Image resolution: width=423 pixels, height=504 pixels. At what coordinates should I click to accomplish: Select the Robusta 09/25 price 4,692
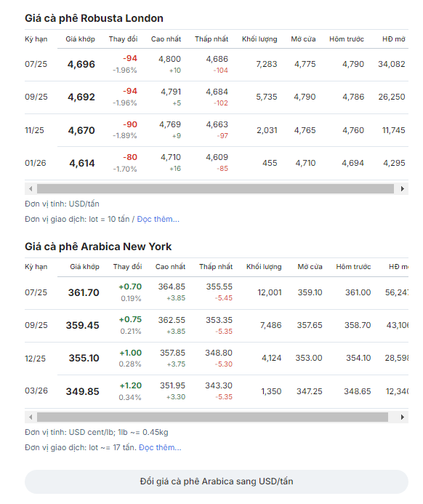pyautogui.click(x=81, y=97)
